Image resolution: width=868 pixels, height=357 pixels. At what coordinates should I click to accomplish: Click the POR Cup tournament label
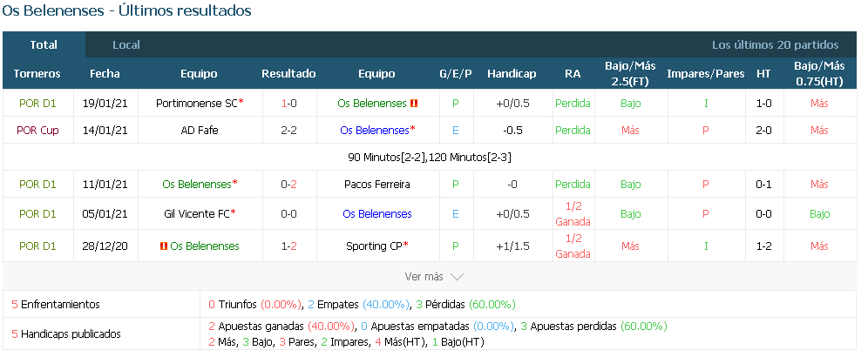point(37,131)
